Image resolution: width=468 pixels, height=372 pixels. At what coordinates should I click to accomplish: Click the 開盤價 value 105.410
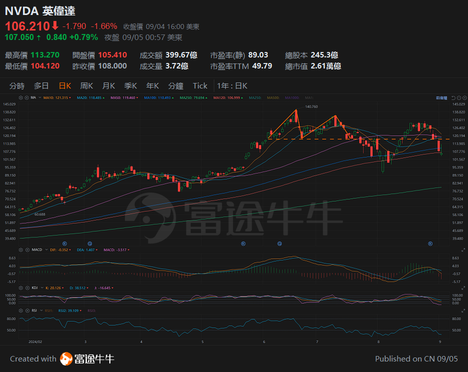(x=113, y=55)
